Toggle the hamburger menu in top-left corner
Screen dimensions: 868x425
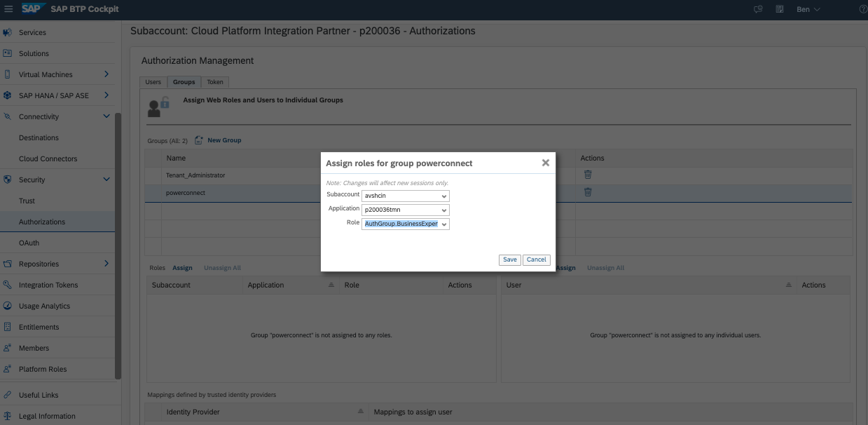pyautogui.click(x=9, y=9)
